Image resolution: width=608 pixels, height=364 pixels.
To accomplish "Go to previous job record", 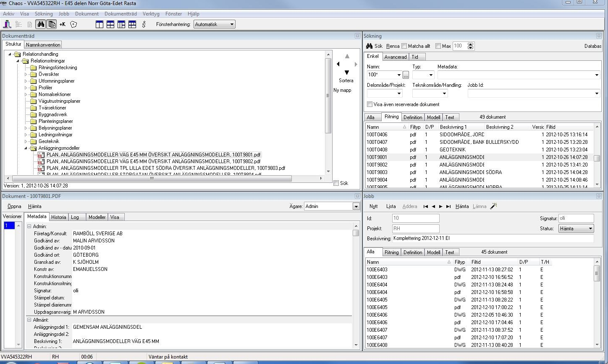I will pos(433,206).
